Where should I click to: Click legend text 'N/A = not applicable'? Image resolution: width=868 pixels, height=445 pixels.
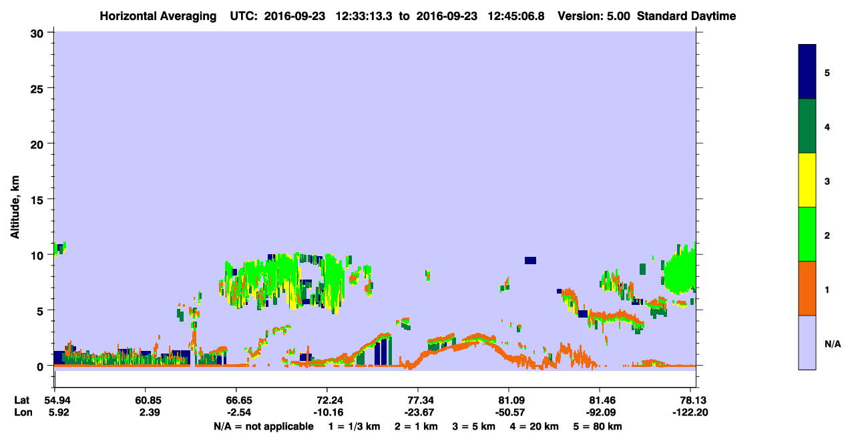coord(264,426)
